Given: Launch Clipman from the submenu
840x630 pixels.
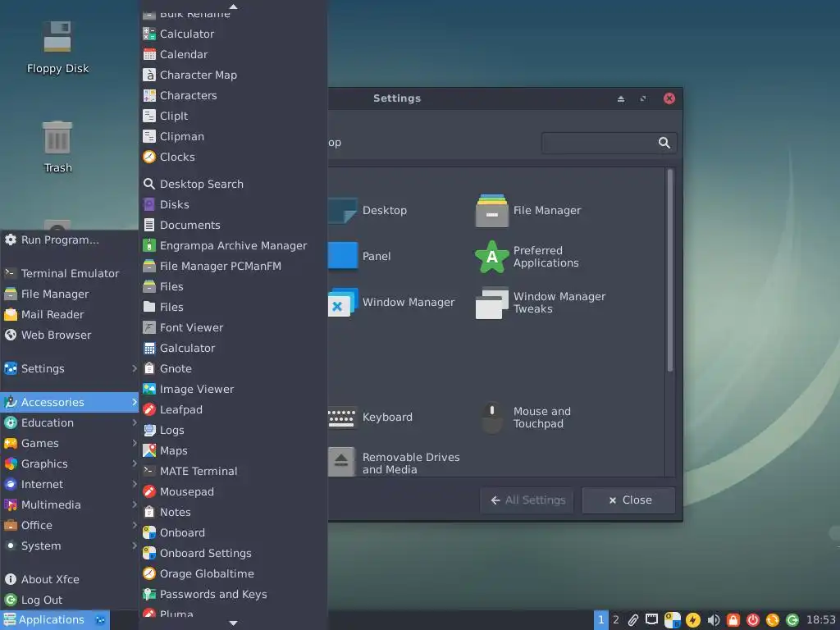Looking at the screenshot, I should click(233, 137).
